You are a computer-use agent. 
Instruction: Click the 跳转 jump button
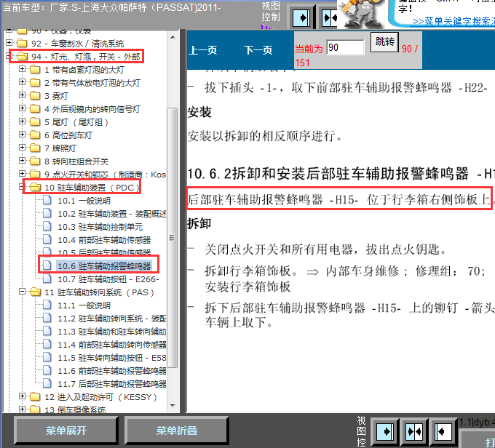384,41
